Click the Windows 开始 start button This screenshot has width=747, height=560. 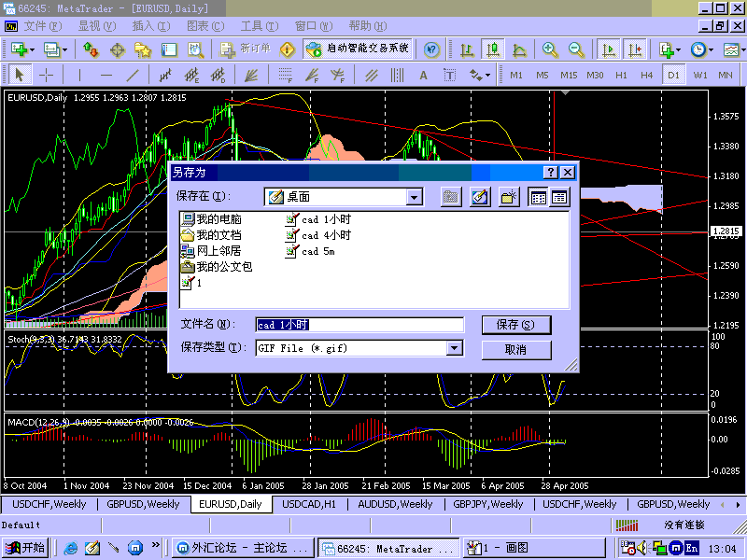[x=24, y=548]
